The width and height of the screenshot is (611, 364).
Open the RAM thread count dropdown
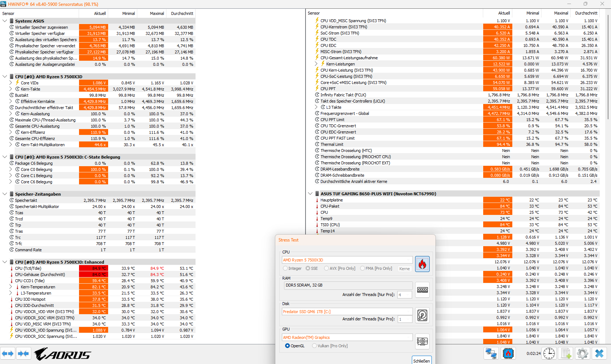(x=405, y=295)
